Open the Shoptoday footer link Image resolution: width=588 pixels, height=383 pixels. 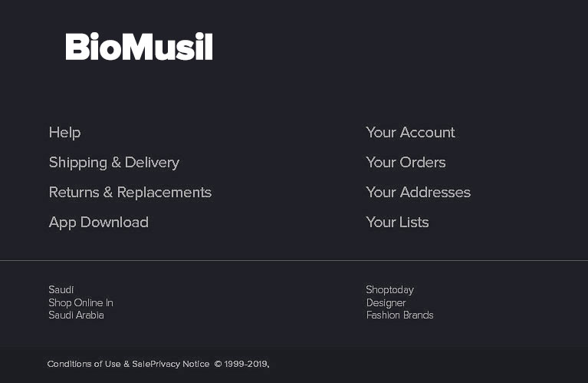[x=389, y=290]
